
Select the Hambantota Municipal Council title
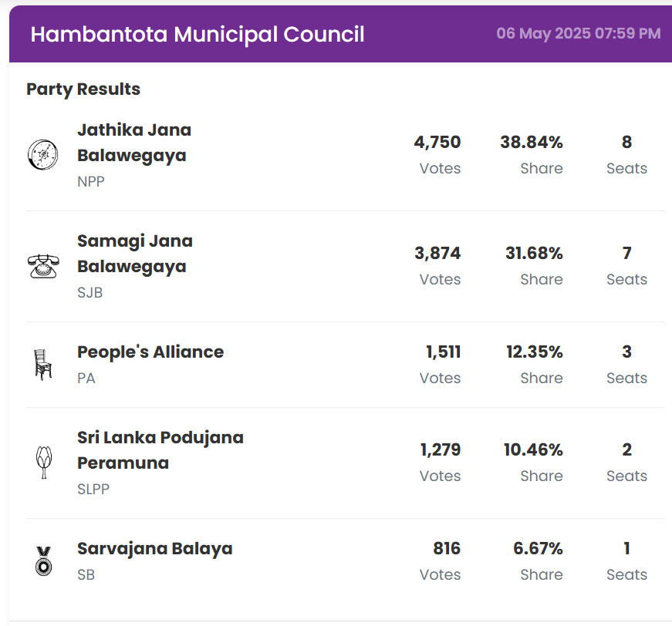(x=198, y=34)
